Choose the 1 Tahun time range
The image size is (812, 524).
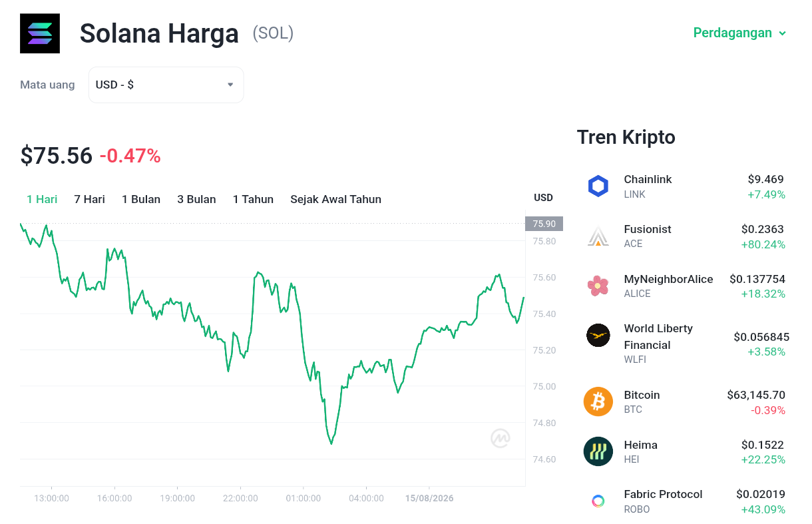pos(253,199)
